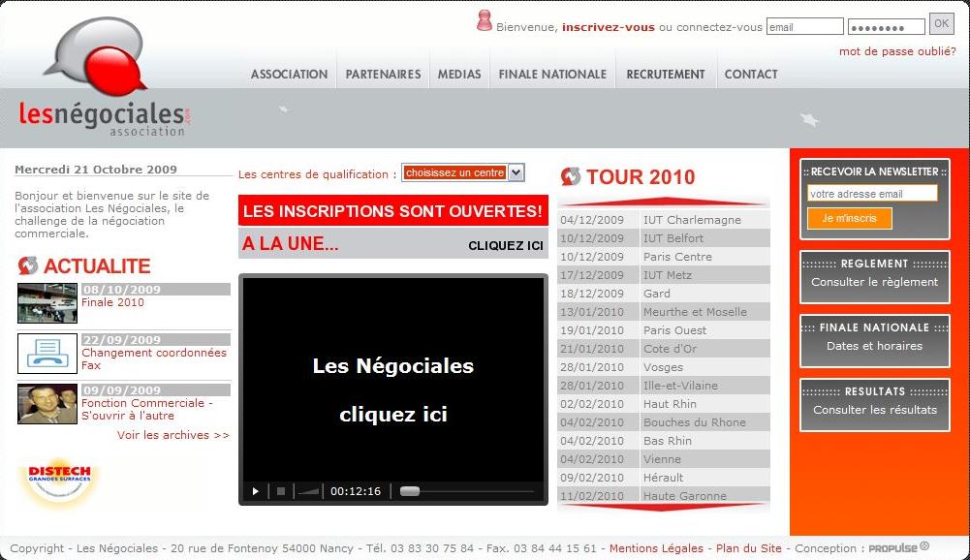
Task: Click the 'CLIQUEZ ICI' link
Action: (x=506, y=246)
